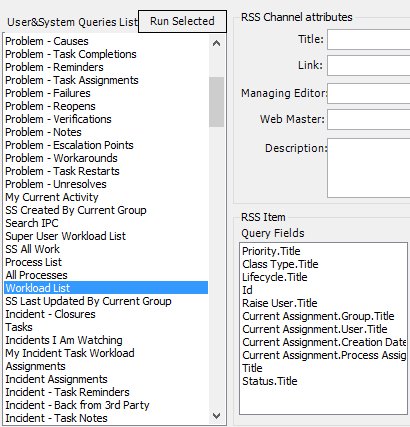This screenshot has height=427, width=410.
Task: Click the Managing Editor input box
Action: click(369, 93)
